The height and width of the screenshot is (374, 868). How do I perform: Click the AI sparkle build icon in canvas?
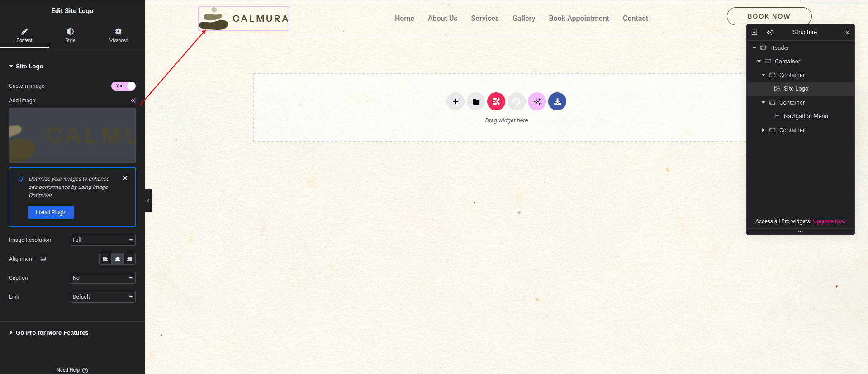click(x=537, y=101)
